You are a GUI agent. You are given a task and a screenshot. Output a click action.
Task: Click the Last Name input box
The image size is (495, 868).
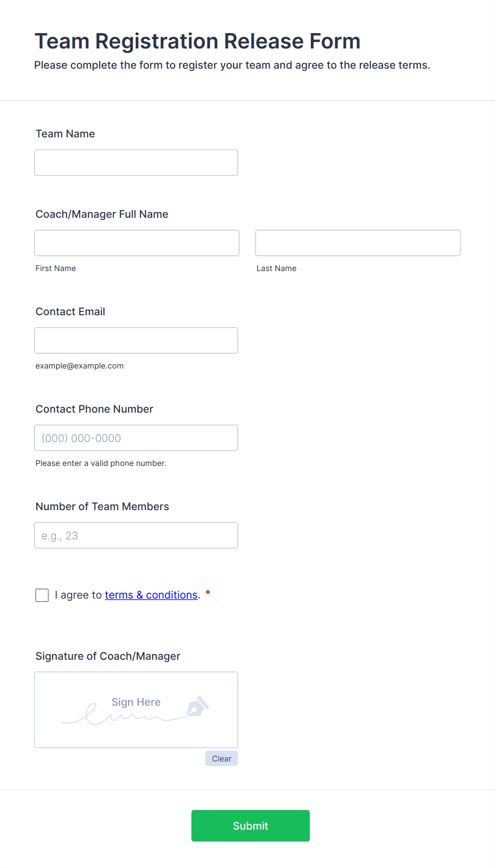tap(358, 243)
